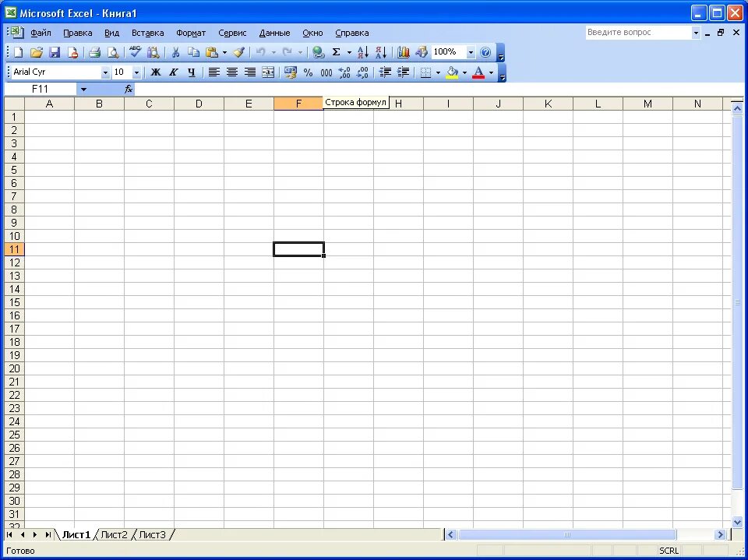The image size is (748, 560).
Task: Click the Введите вопрос help field
Action: pos(638,33)
